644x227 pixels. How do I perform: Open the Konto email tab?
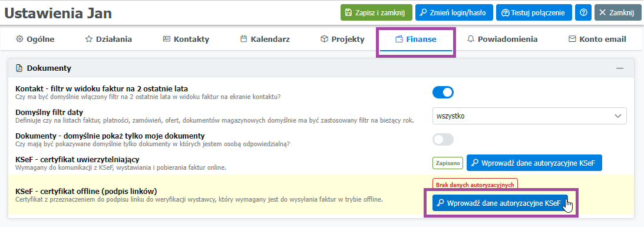tap(597, 40)
